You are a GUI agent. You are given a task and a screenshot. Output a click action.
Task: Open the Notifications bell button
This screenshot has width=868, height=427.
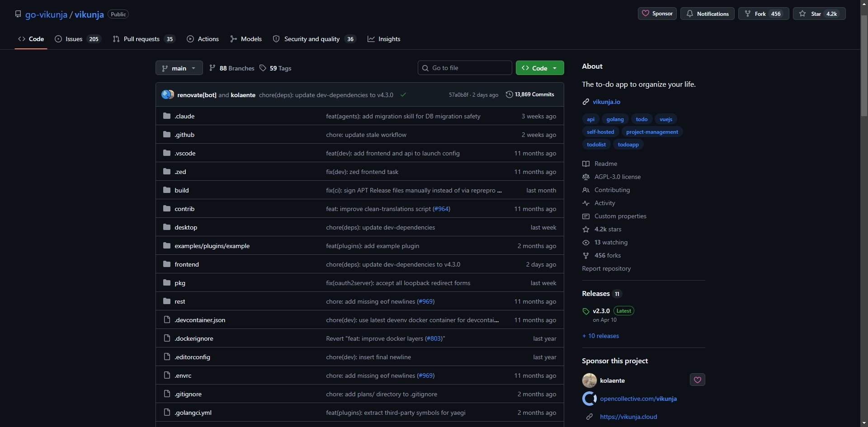click(x=707, y=14)
